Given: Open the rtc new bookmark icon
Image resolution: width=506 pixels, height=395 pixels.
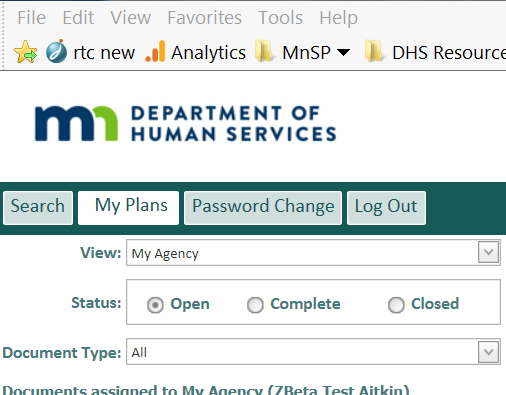Looking at the screenshot, I should coord(56,52).
